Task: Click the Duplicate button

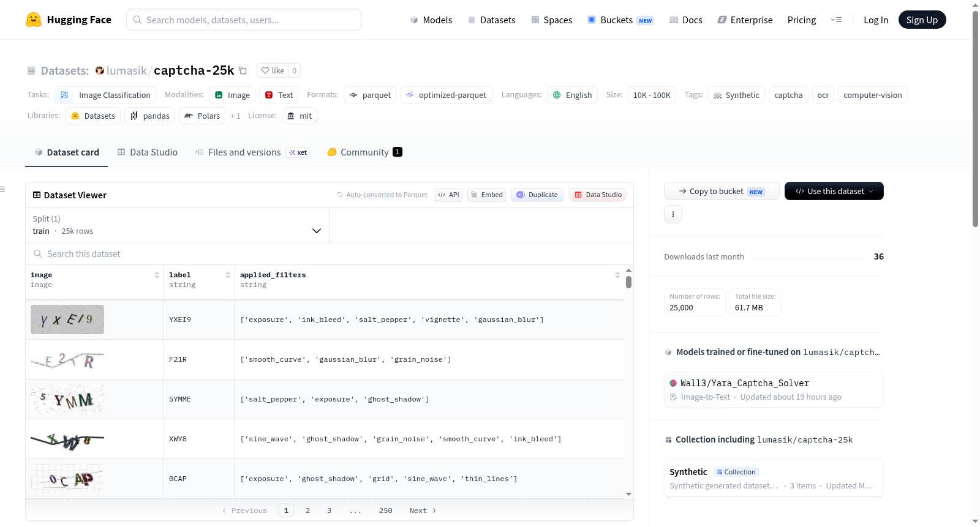Action: (x=537, y=195)
